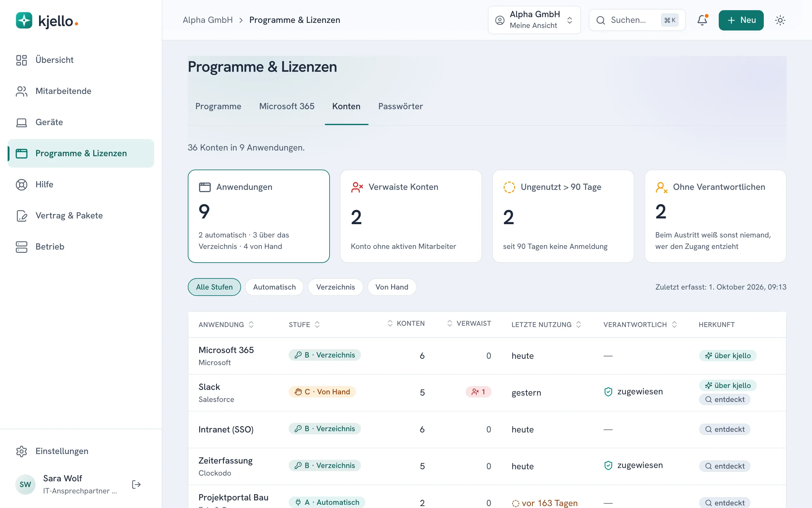Click the Verwaiste Konten user-x icon
Viewport: 812px width, 508px height.
(357, 187)
